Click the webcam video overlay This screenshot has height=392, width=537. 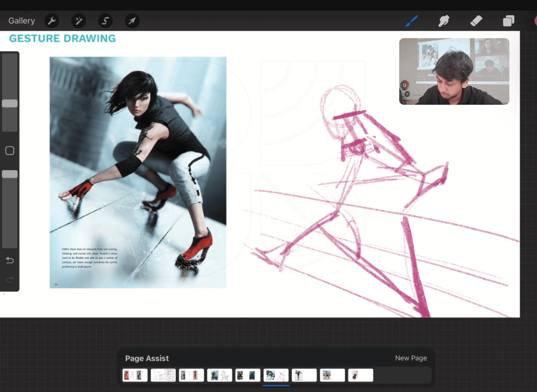454,71
